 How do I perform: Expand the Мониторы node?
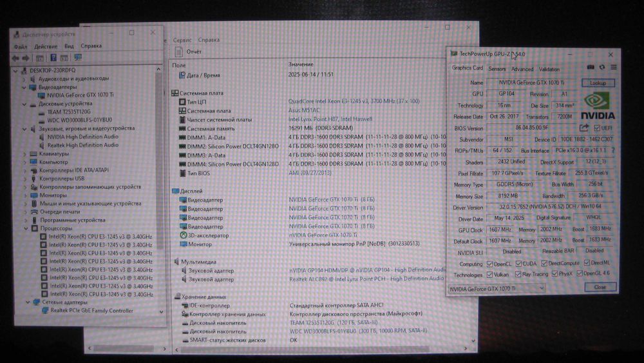point(26,195)
